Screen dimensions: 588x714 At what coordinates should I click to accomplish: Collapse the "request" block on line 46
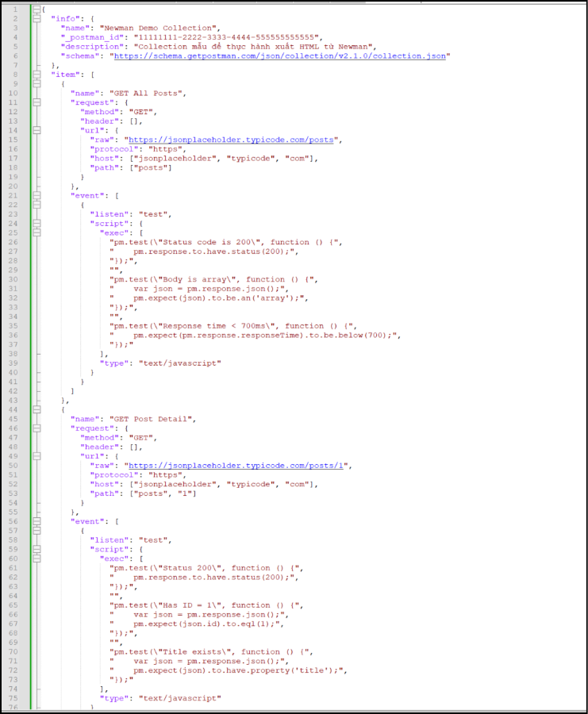pos(37,428)
